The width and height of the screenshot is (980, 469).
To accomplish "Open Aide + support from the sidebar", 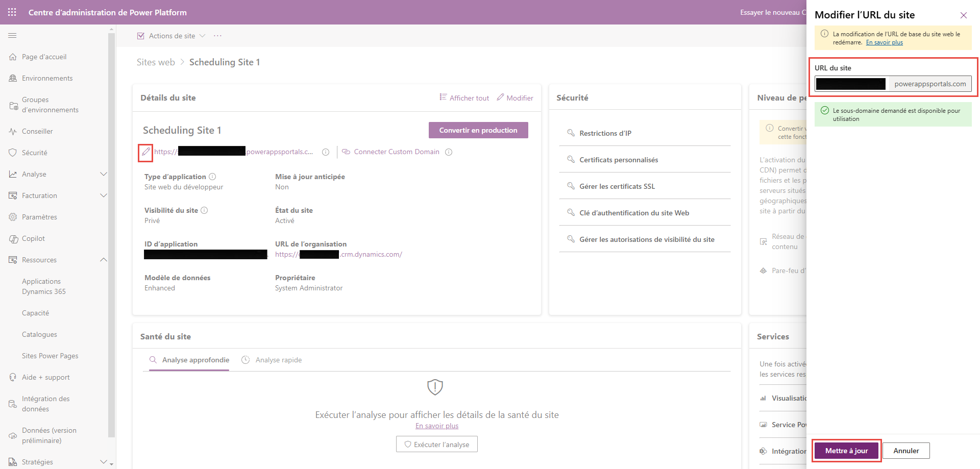I will tap(45, 377).
